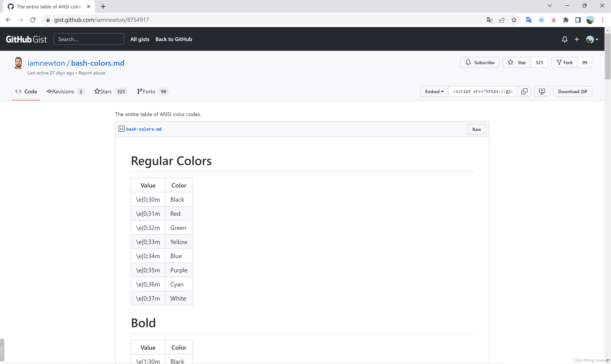Open the browser tab search chevron
The image size is (611, 364).
(550, 6)
